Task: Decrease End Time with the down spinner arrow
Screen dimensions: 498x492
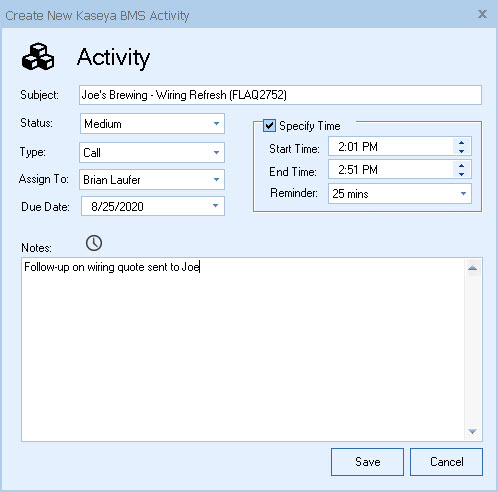Action: [x=461, y=174]
